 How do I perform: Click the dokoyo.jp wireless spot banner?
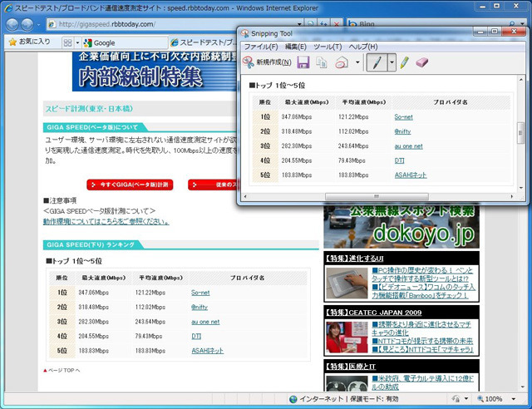coord(401,227)
